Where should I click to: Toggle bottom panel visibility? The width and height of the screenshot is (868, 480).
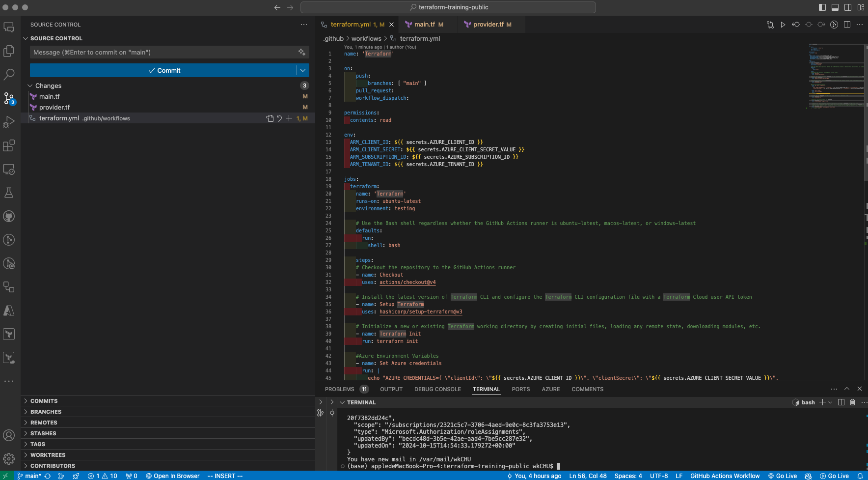[x=835, y=7]
